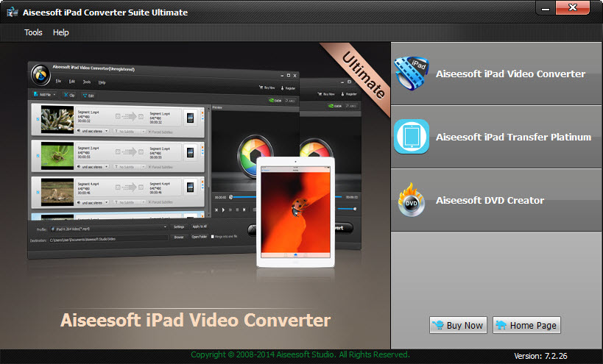Start Aiseesoft DVD Creator flaming disc icon
The width and height of the screenshot is (603, 364).
(x=412, y=200)
